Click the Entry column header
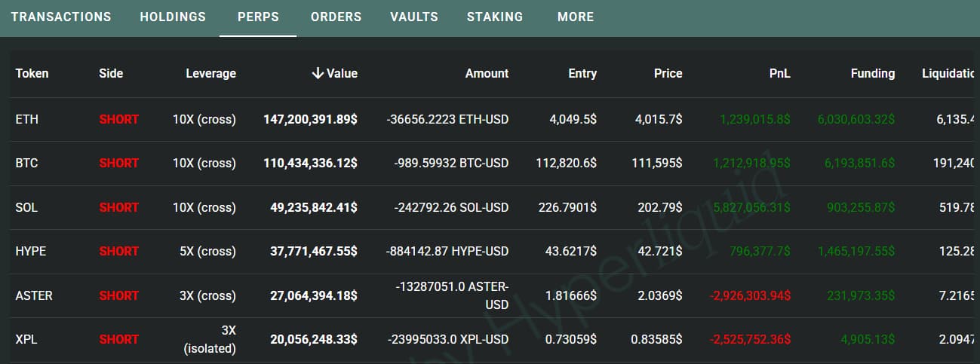The image size is (980, 364). click(582, 73)
